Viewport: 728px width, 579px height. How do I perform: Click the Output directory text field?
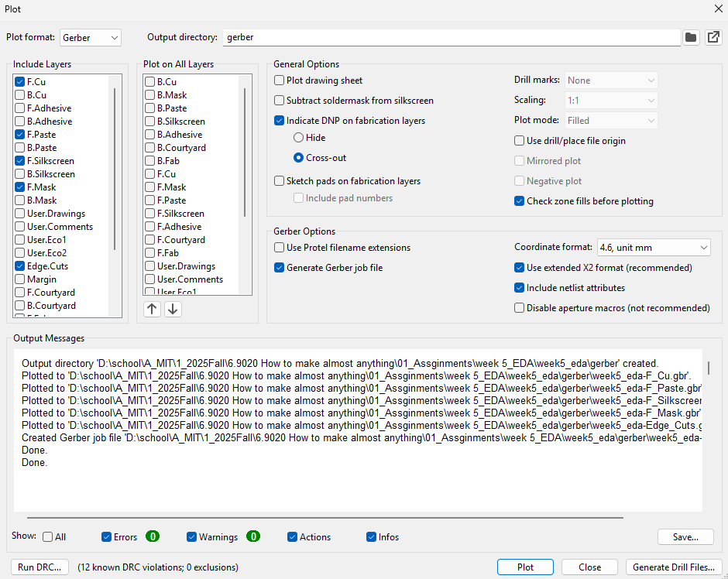[x=451, y=37]
